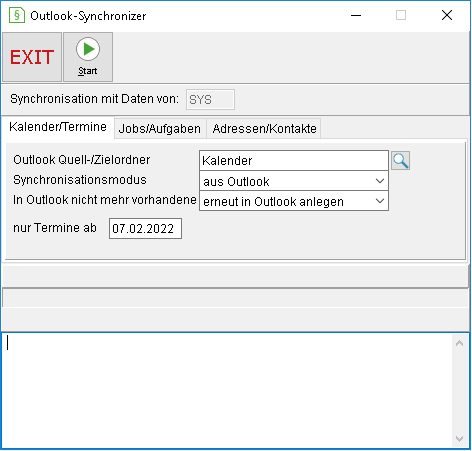Click the 'Synchronisation mit Daten von:' label
Screen dimensions: 472x451
tap(94, 99)
